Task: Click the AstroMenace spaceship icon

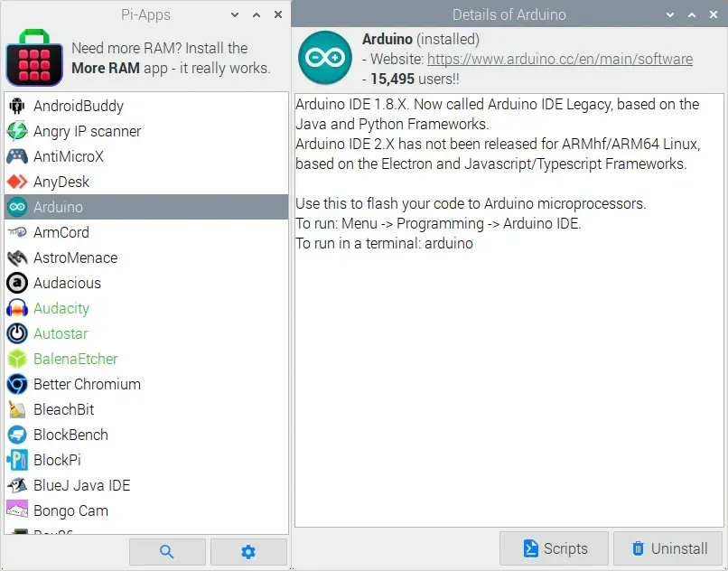Action: (x=17, y=257)
